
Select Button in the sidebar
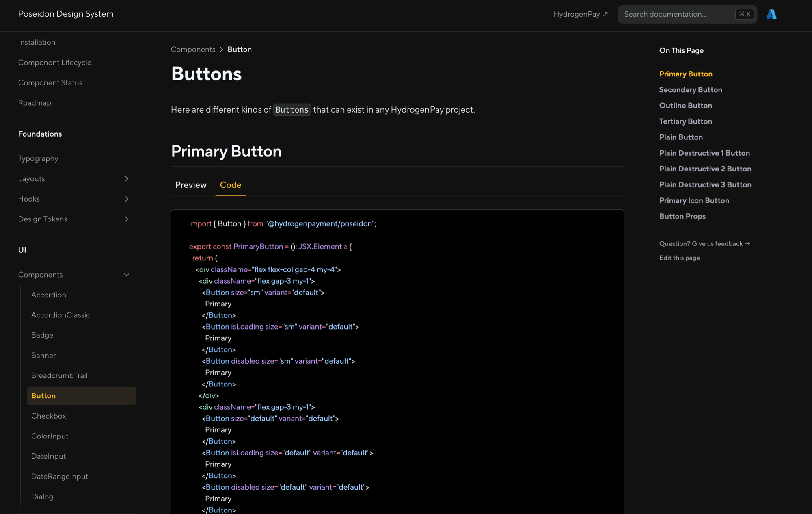click(81, 396)
